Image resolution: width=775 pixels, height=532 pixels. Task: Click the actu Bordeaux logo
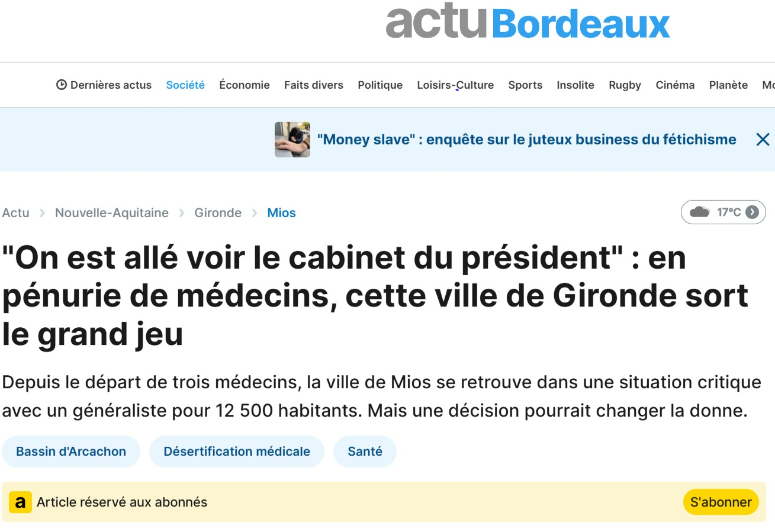click(528, 22)
